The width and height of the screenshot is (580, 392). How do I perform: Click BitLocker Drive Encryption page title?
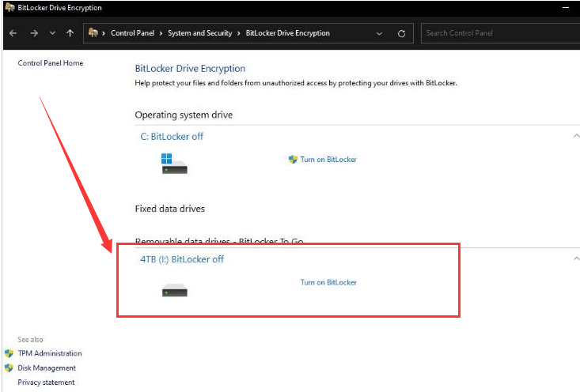click(x=190, y=68)
